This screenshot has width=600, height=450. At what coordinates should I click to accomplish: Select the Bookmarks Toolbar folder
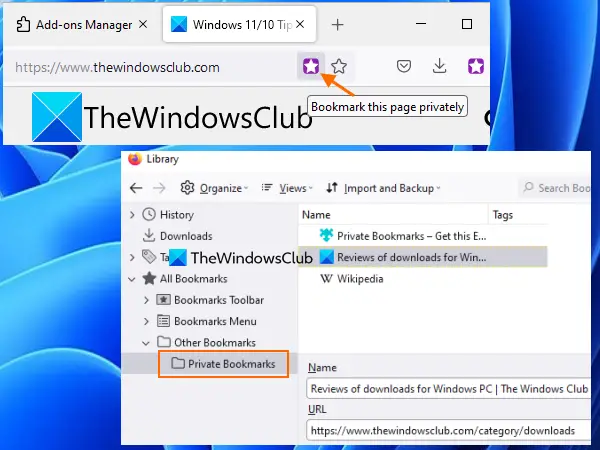[x=219, y=300]
